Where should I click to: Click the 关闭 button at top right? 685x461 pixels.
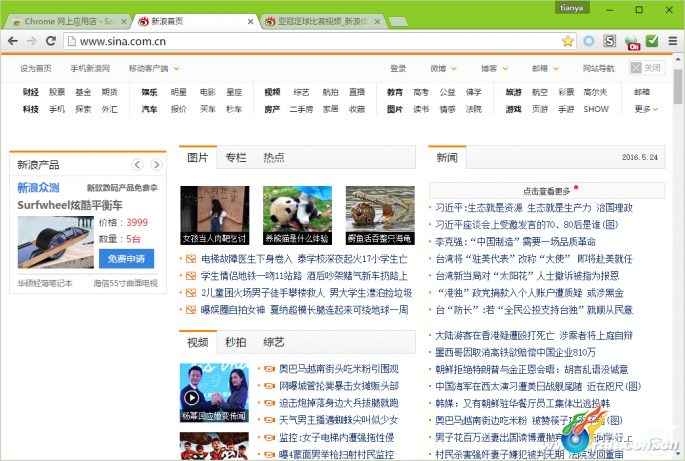pyautogui.click(x=647, y=68)
